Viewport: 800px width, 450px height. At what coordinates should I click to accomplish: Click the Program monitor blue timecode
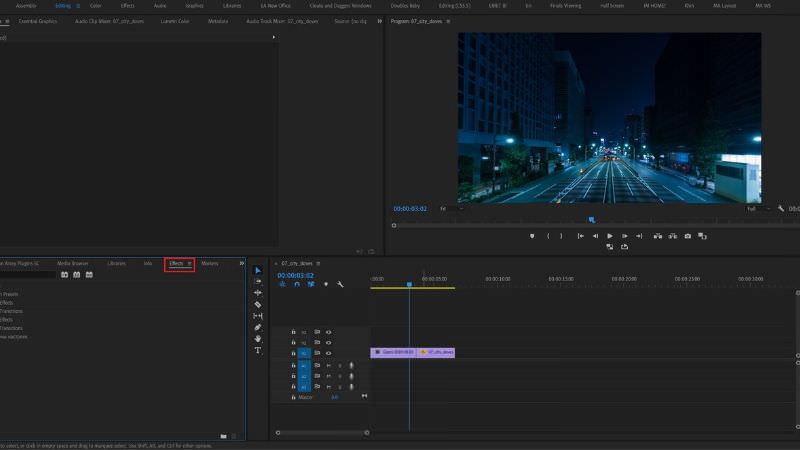(x=410, y=209)
